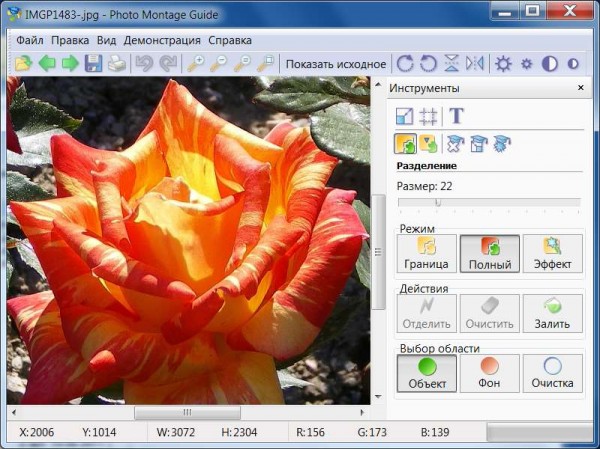Enable the Полный mode
This screenshot has width=600, height=449.
pyautogui.click(x=489, y=254)
